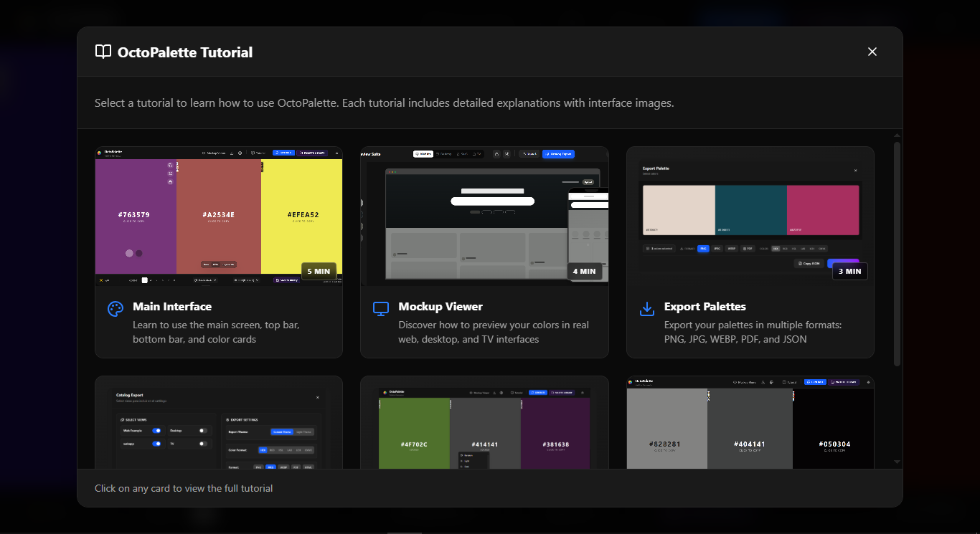Toggle TV switch in Catalog Export thumbnail

point(203,444)
